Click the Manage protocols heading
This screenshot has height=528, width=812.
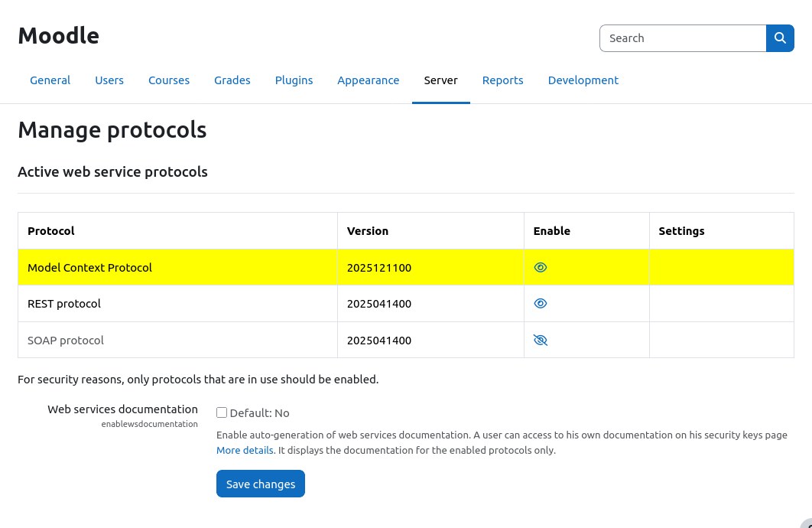(112, 130)
